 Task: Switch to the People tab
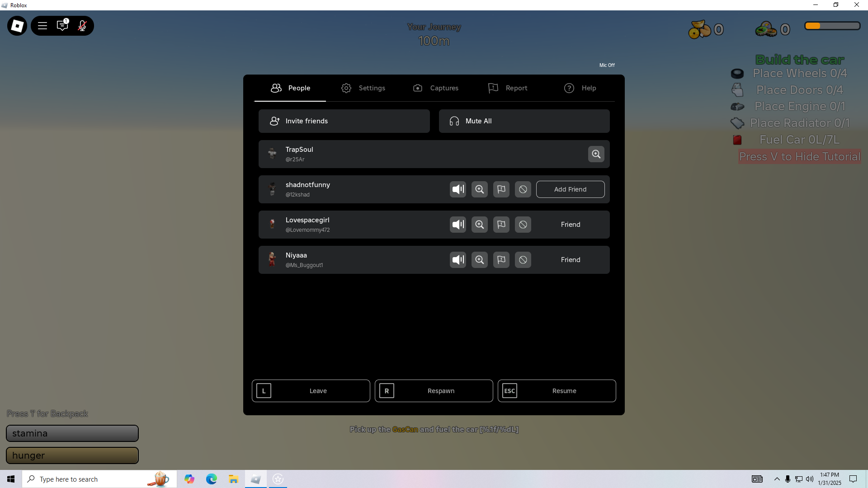click(x=290, y=88)
